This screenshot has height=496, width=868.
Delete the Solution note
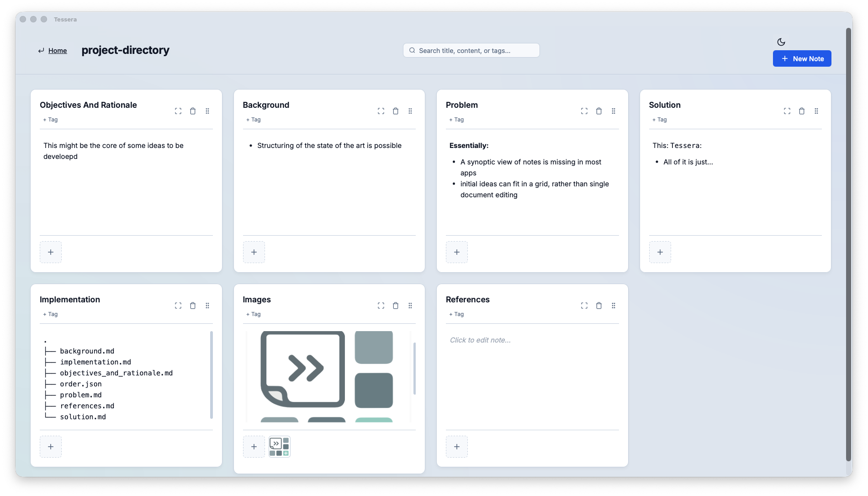click(x=802, y=111)
